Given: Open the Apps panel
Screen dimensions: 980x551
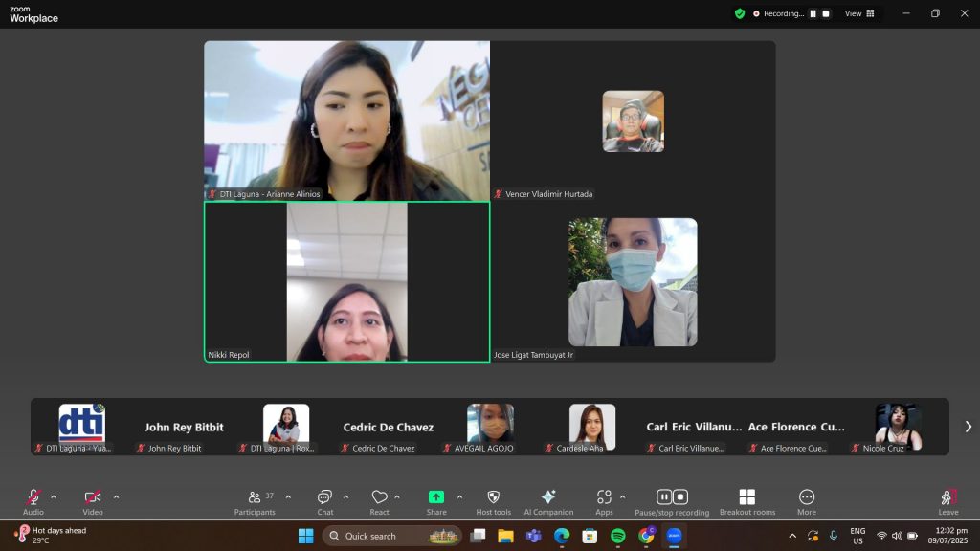Looking at the screenshot, I should tap(604, 501).
